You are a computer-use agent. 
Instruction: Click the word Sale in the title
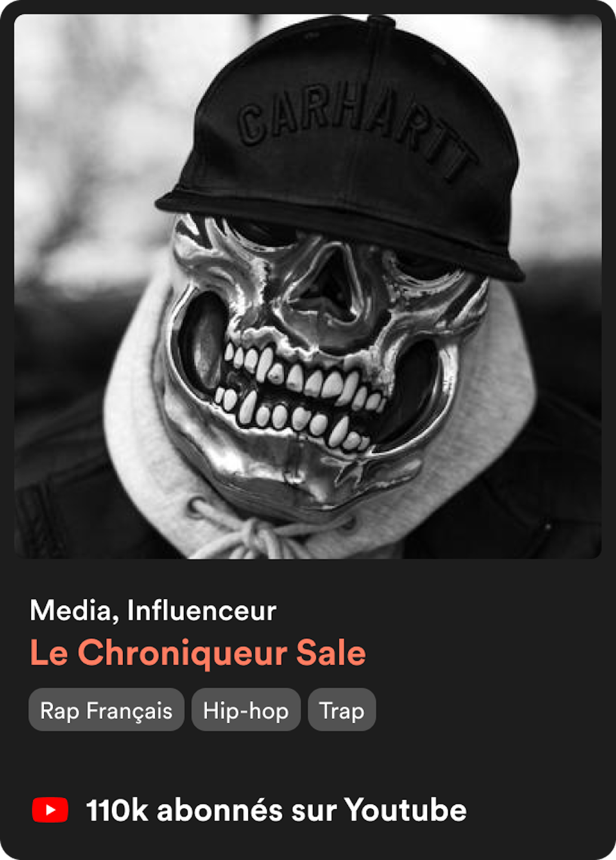(331, 652)
